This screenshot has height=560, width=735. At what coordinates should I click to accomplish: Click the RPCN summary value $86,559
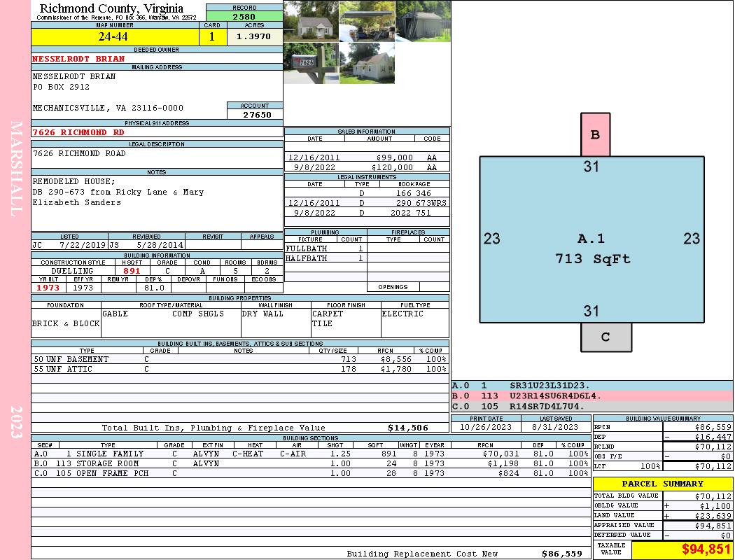click(713, 428)
